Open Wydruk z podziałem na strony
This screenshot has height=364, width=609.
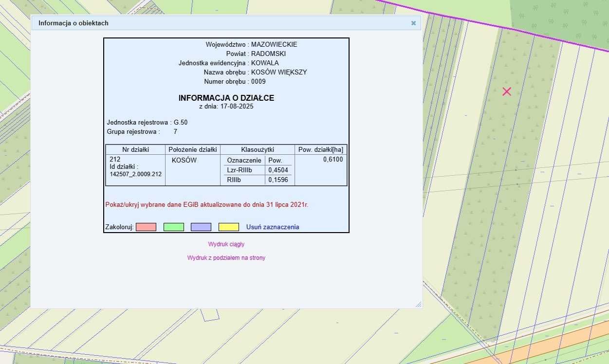coord(226,258)
